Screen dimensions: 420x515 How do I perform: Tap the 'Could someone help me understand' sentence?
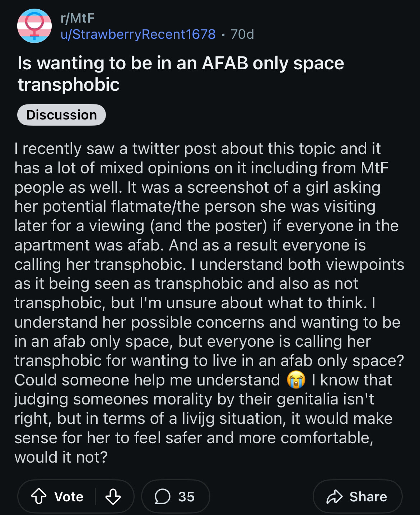147,380
